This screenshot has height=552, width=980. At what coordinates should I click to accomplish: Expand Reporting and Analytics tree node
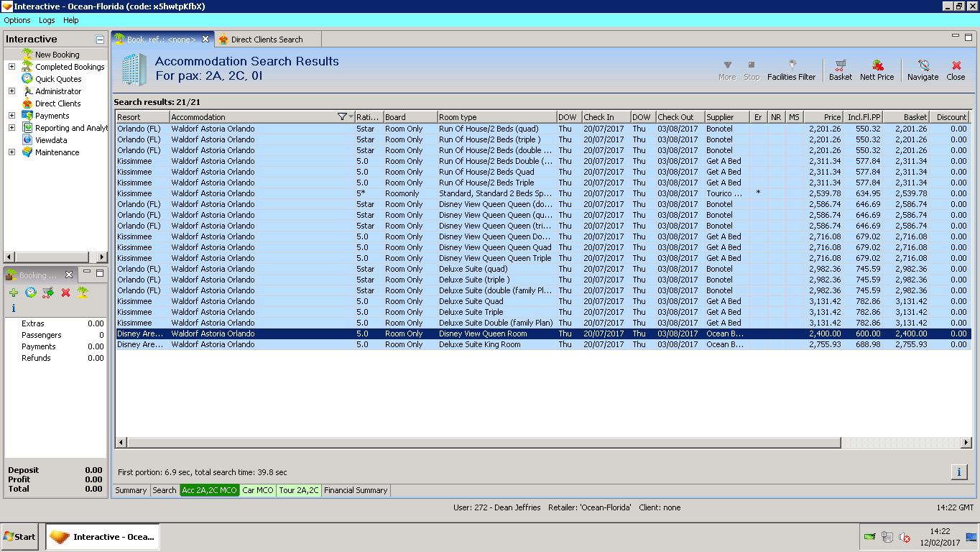tap(11, 128)
